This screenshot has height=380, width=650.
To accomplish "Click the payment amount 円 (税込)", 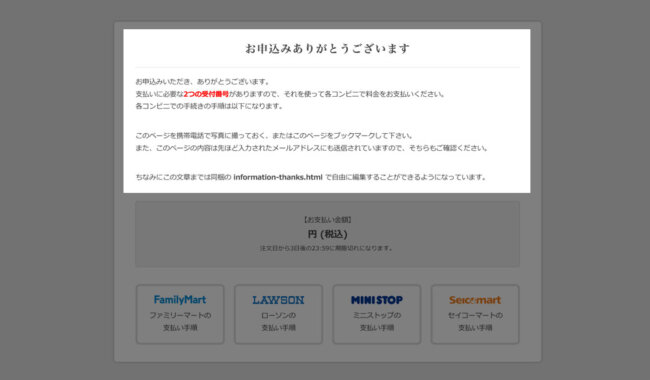I will pos(327,234).
